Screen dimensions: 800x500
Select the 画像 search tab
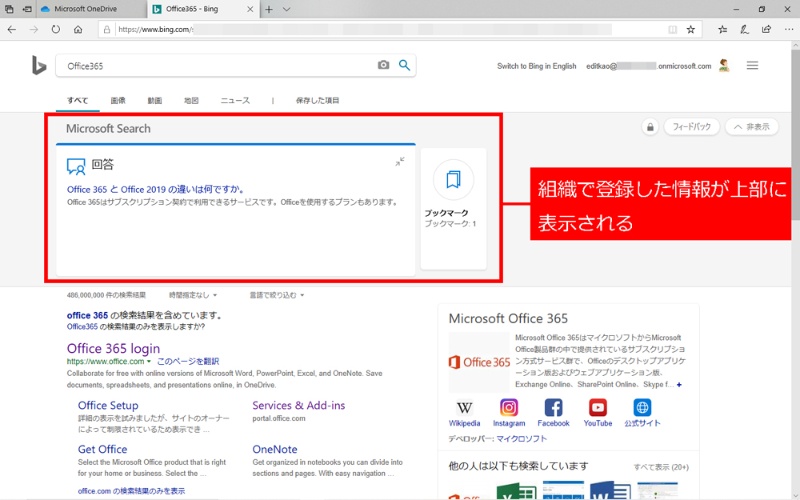(x=118, y=101)
